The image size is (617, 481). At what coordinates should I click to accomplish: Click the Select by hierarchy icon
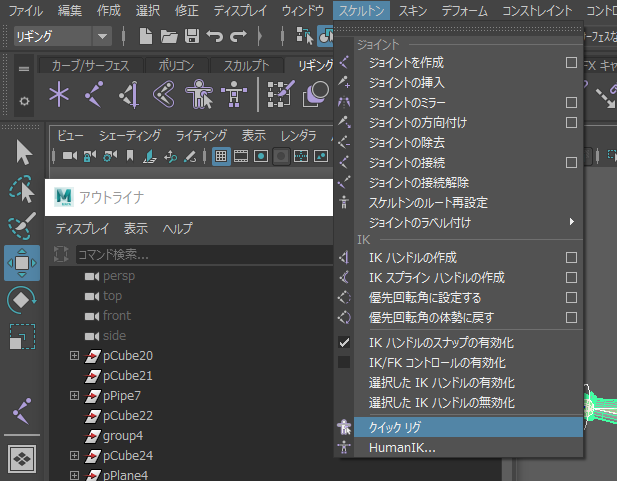tap(305, 36)
